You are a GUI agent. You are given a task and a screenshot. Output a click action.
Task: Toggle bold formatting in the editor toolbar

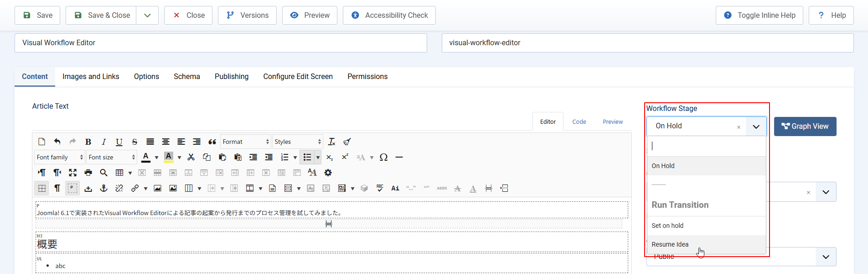coord(88,142)
